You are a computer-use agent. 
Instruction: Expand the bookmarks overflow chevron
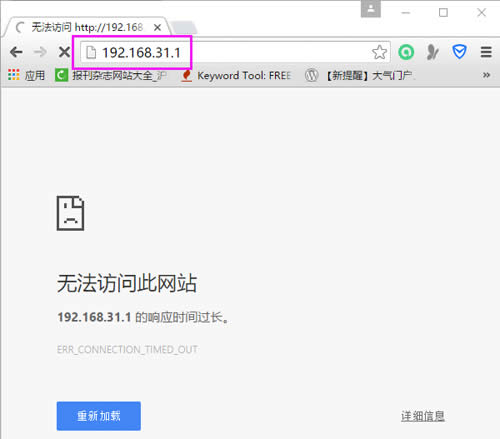click(x=486, y=75)
